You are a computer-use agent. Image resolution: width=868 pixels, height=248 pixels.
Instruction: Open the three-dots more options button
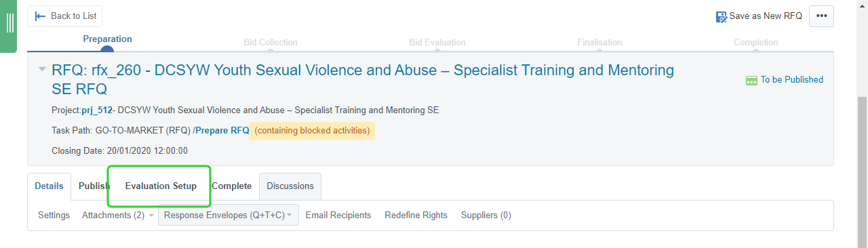(821, 16)
